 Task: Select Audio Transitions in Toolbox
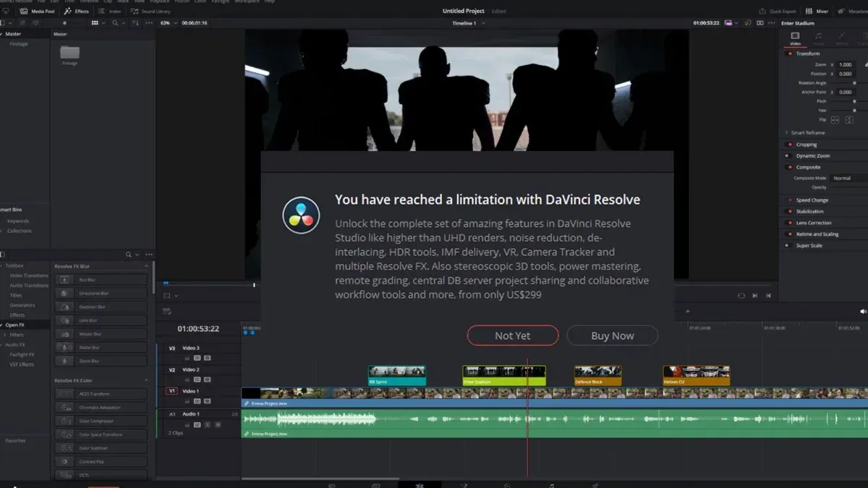29,286
